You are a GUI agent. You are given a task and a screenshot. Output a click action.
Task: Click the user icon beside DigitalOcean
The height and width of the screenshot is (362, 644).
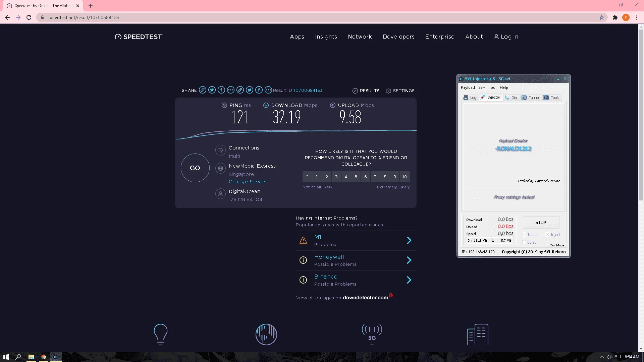[220, 194]
